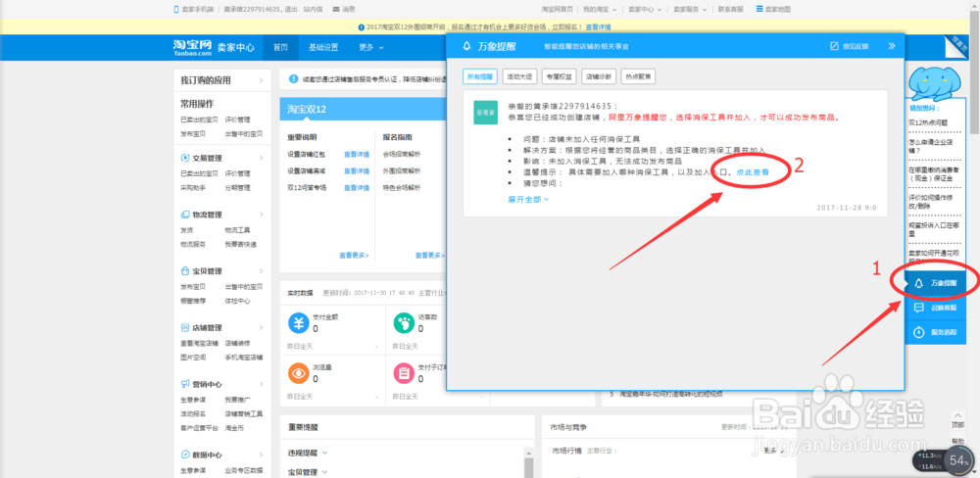Open 万象提醒 bell in right sidebar

click(935, 283)
